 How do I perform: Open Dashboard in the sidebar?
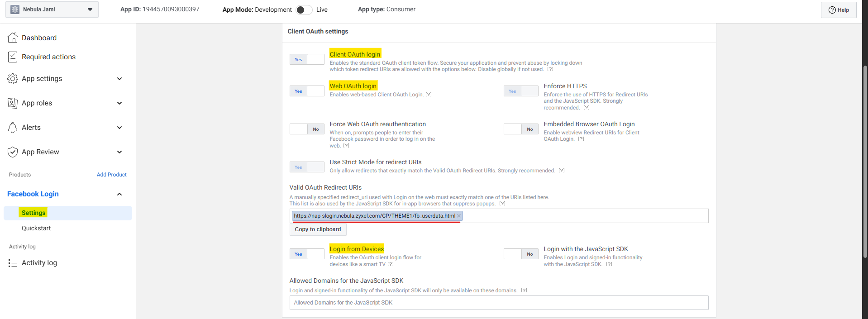pyautogui.click(x=39, y=38)
